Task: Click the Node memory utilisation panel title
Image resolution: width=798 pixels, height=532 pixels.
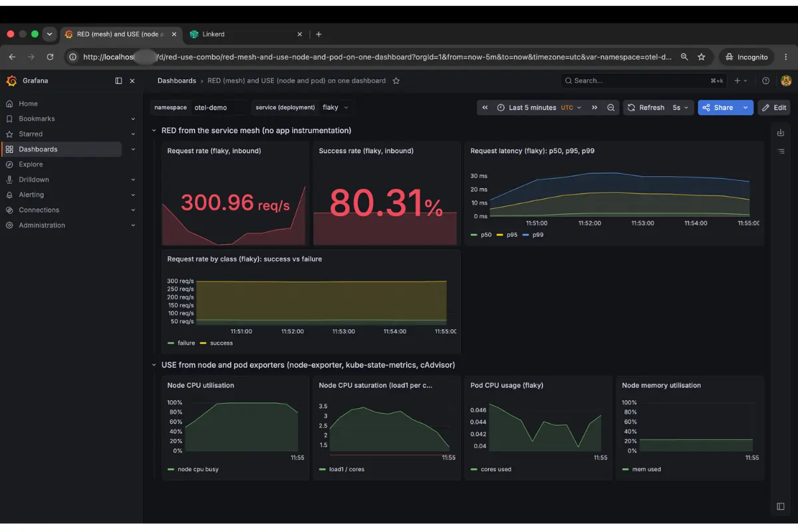Action: coord(662,385)
